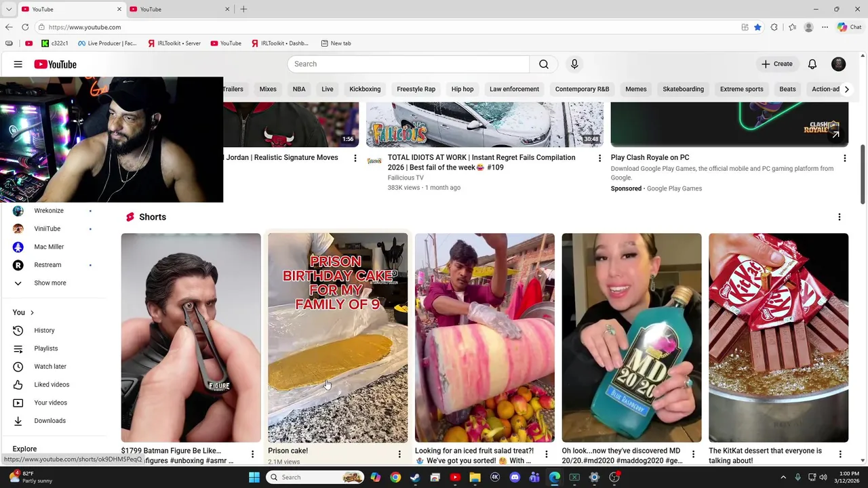868x488 pixels.
Task: Open the Batman Figure short thumbnail
Action: 191,338
